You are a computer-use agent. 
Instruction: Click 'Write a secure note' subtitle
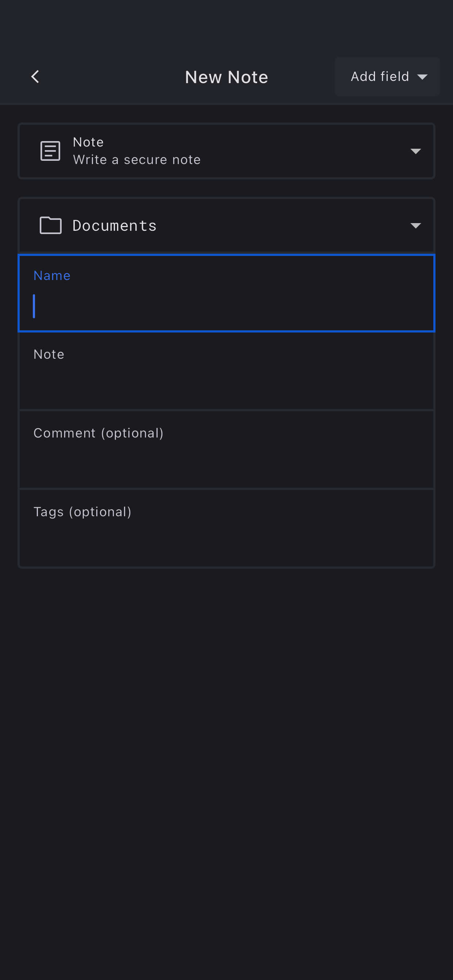tap(137, 160)
